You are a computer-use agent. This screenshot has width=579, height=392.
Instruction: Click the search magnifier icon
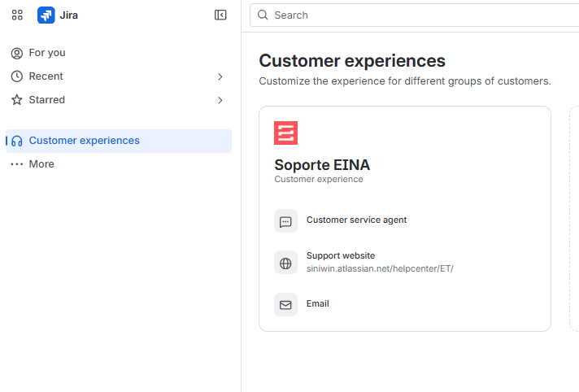coord(263,15)
